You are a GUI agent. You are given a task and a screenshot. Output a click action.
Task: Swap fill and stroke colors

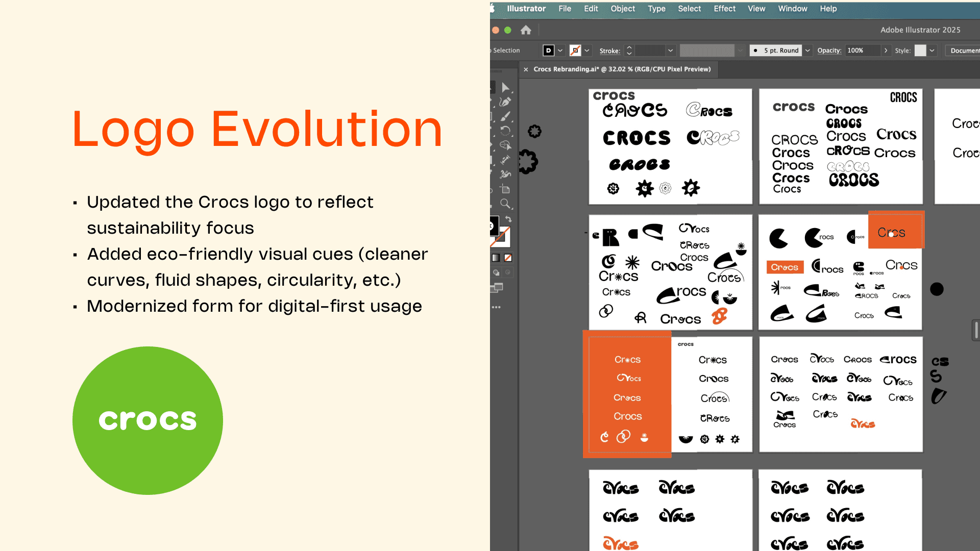(508, 219)
